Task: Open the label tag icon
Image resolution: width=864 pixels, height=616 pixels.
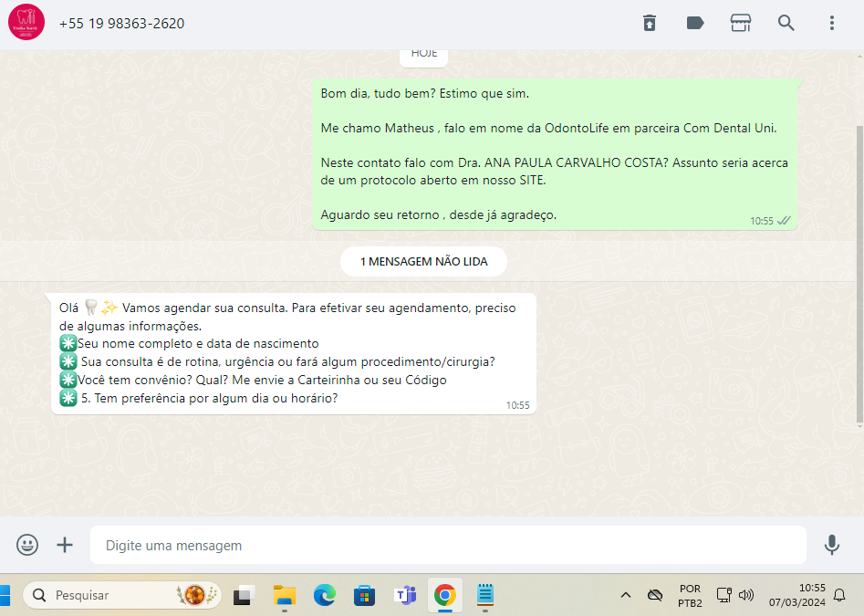Action: click(695, 23)
